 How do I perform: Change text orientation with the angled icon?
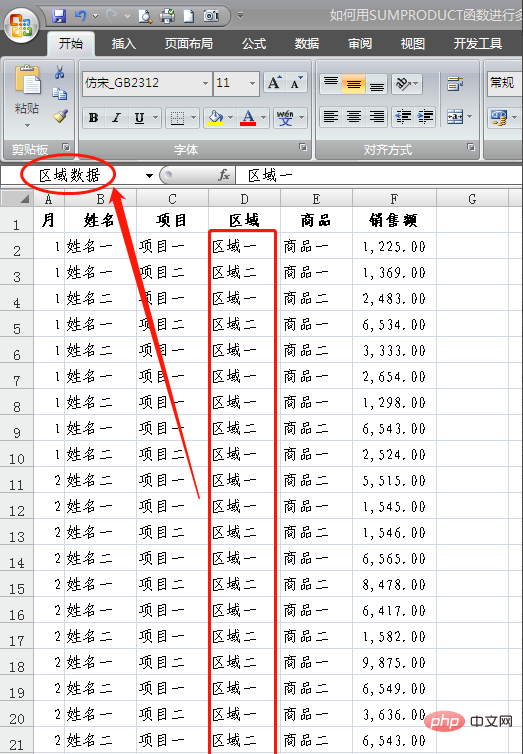click(x=402, y=84)
